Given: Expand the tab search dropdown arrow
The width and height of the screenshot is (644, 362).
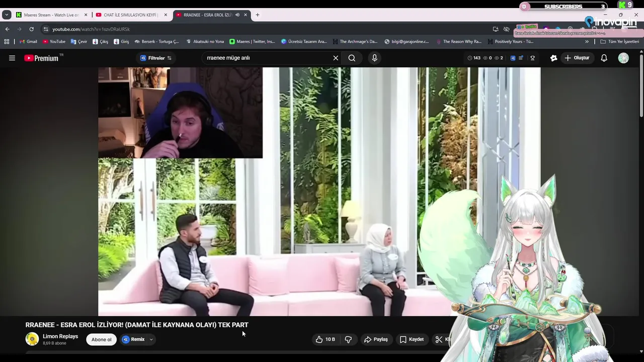Looking at the screenshot, I should coord(7,15).
